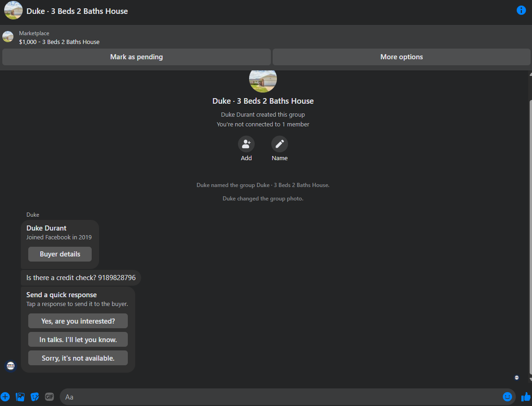Click Name edit pencil icon
The width and height of the screenshot is (532, 406).
(x=280, y=144)
